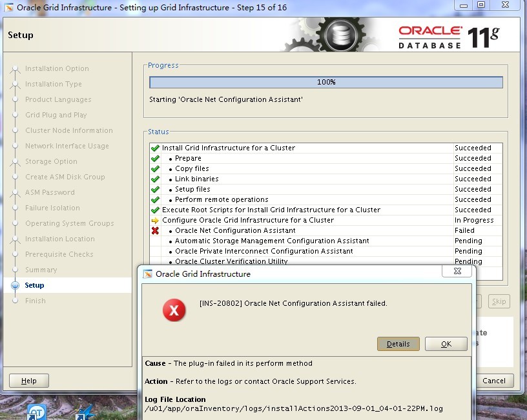Select Network Interface Usage step
This screenshot has width=527, height=420.
coord(67,146)
